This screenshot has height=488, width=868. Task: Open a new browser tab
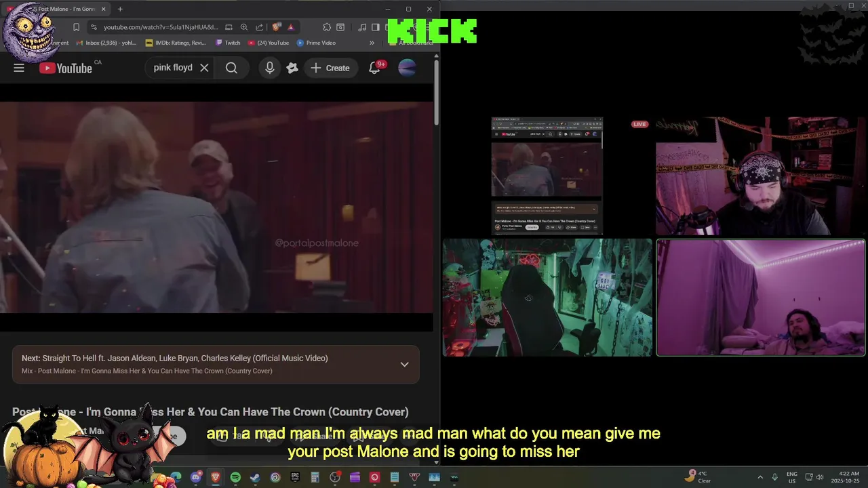coord(120,9)
